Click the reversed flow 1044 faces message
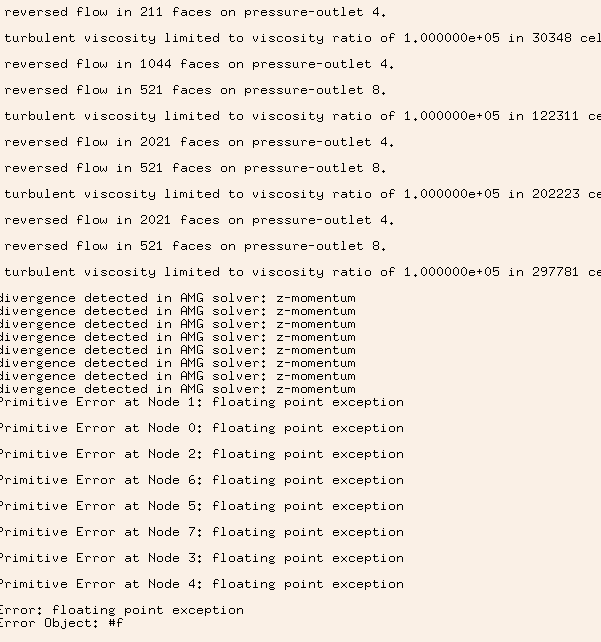This screenshot has width=601, height=642. [x=199, y=64]
